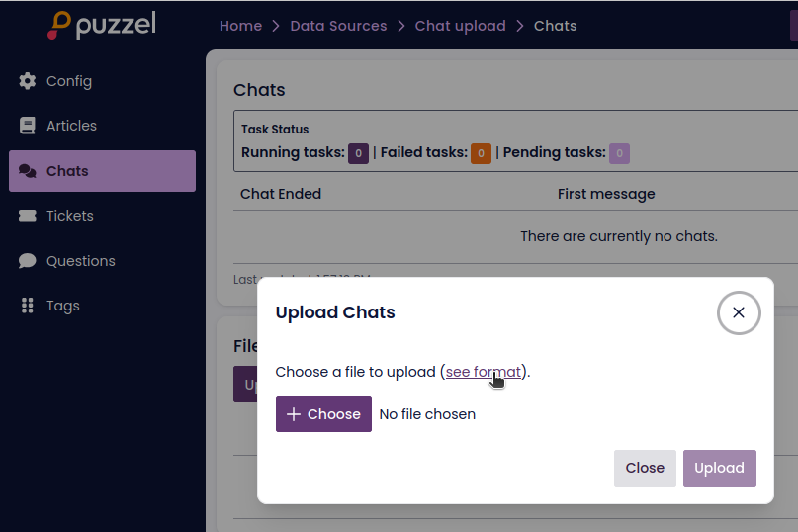Click the Puzzel logo
798x532 pixels.
tap(102, 25)
